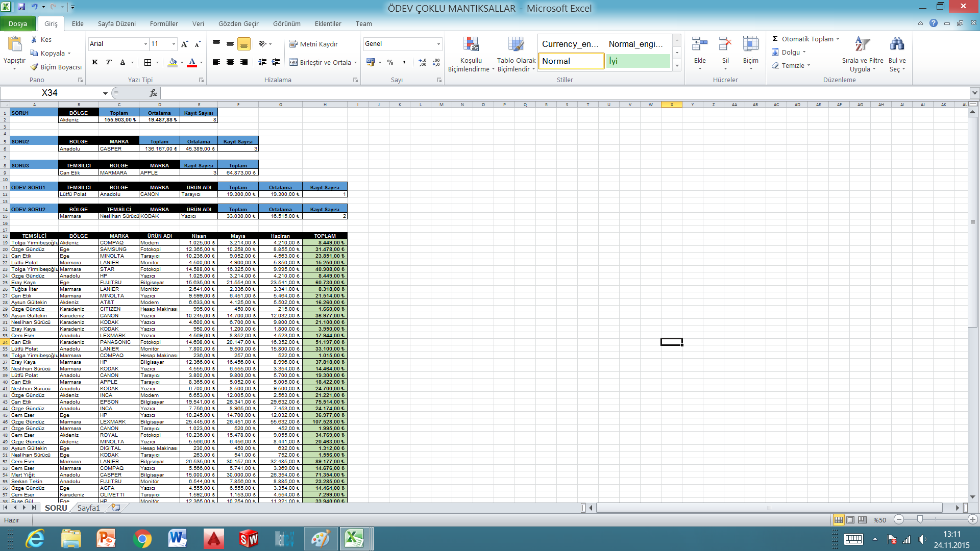980x551 pixels.
Task: Click the decrease decimal icon
Action: [436, 62]
